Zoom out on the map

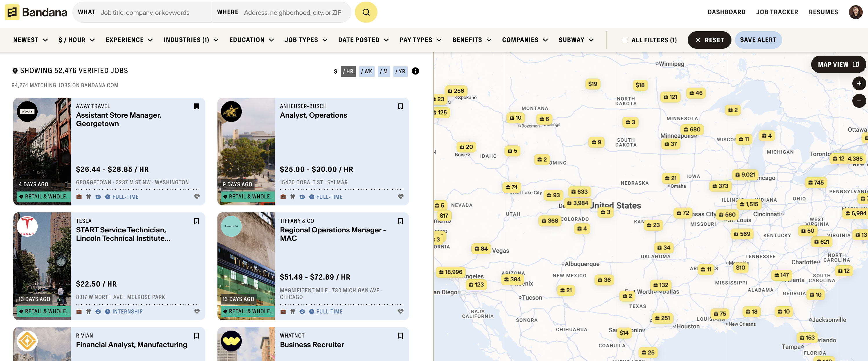(x=859, y=101)
